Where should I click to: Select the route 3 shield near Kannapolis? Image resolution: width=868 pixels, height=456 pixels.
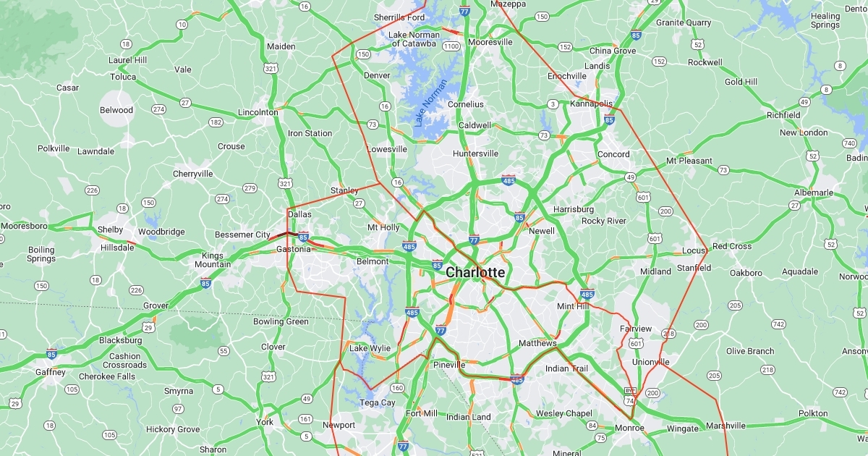(553, 104)
